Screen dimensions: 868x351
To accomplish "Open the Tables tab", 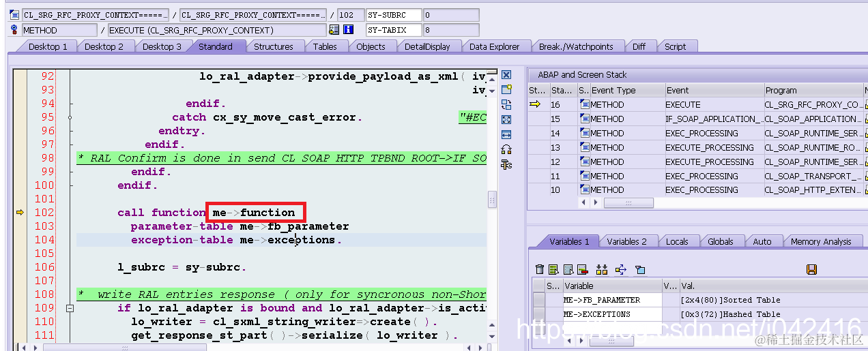I will click(325, 46).
